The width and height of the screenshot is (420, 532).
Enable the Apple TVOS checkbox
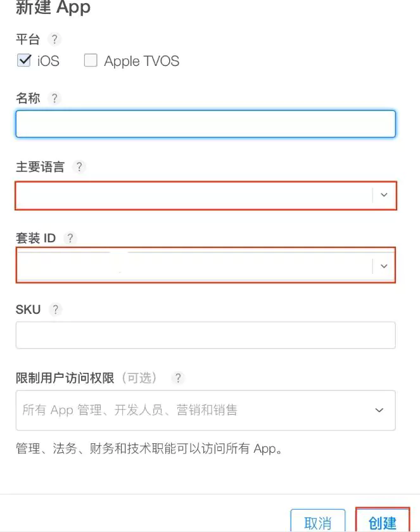click(91, 60)
